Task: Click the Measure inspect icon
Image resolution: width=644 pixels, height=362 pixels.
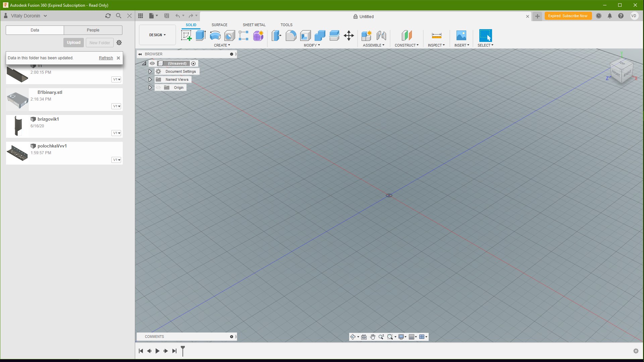Action: [x=436, y=35]
